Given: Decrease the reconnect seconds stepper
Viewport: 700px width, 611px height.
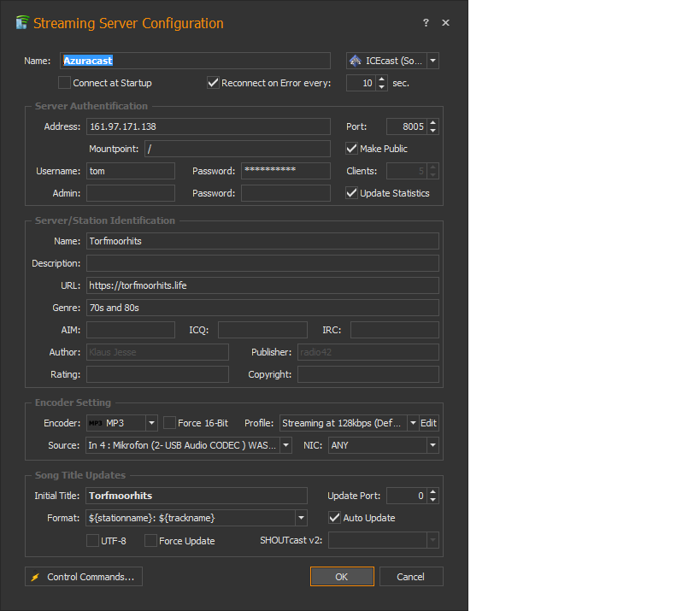Looking at the screenshot, I should [x=382, y=86].
